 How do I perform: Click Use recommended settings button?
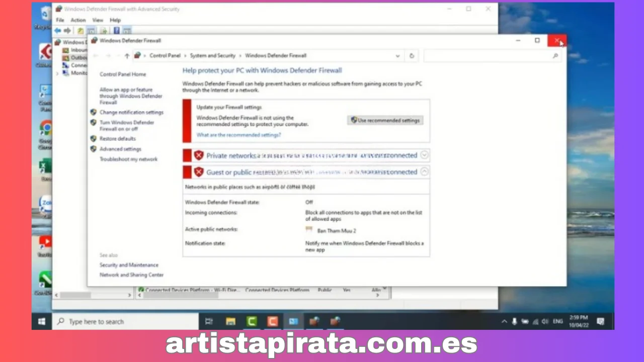[385, 120]
